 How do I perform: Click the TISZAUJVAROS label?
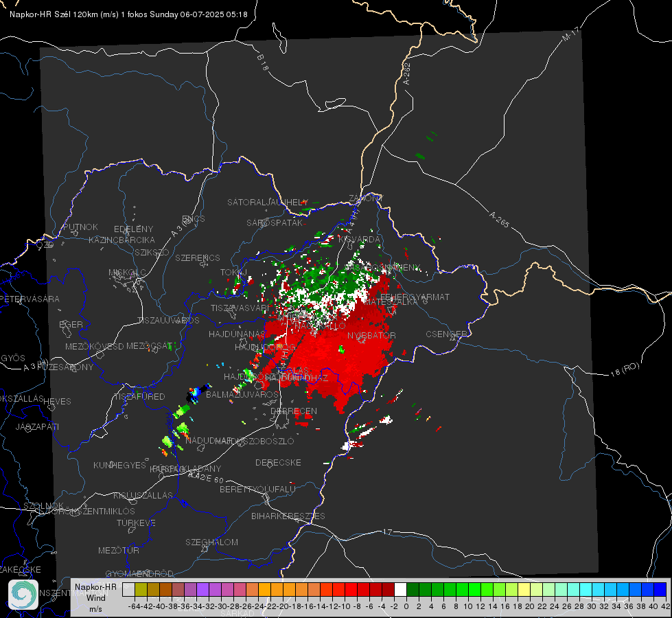[x=168, y=321]
